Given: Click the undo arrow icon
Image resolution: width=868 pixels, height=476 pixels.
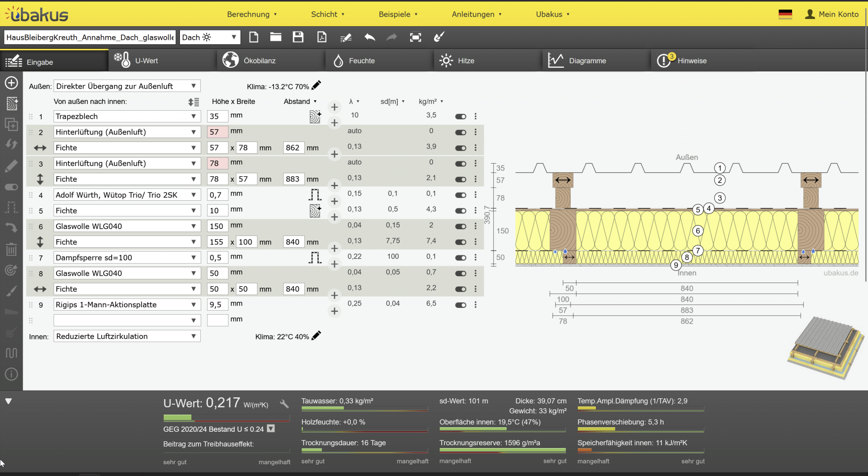Looking at the screenshot, I should click(x=370, y=37).
